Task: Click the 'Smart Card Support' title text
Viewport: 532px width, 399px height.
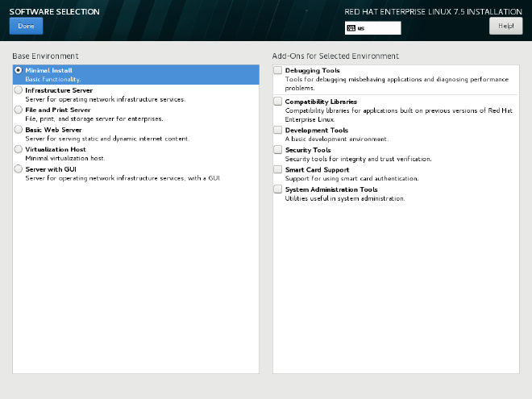Action: coord(318,169)
